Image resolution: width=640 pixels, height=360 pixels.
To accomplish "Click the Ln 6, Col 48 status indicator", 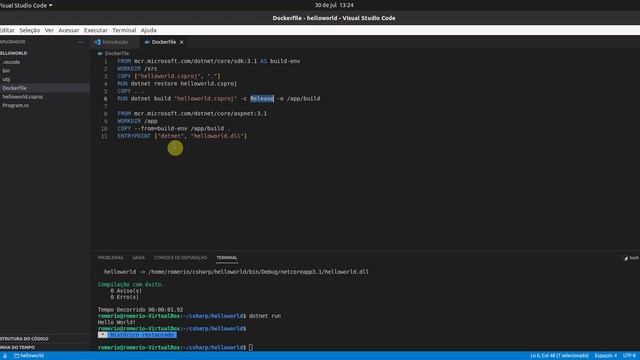I will click(x=559, y=356).
